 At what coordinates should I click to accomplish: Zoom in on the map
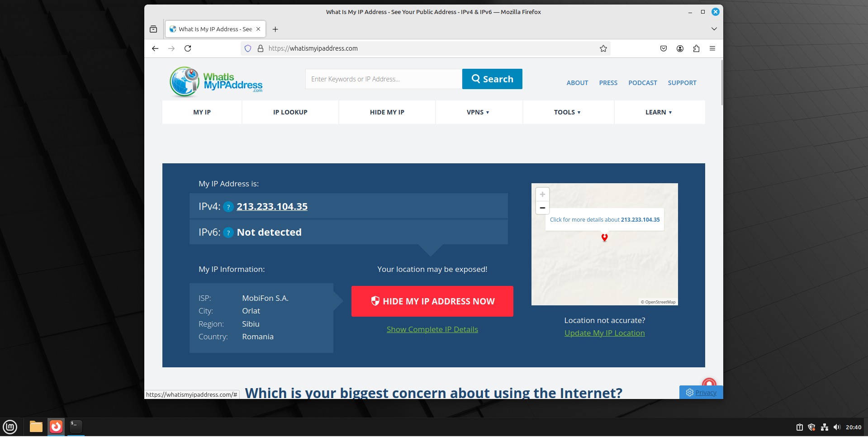(x=542, y=195)
